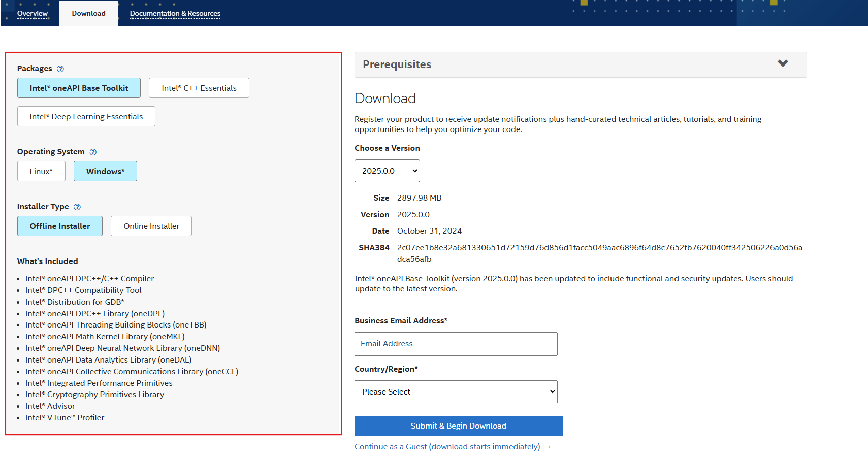This screenshot has width=868, height=458.
Task: Click Collective Communications Library (oneCCL) item
Action: pos(132,372)
